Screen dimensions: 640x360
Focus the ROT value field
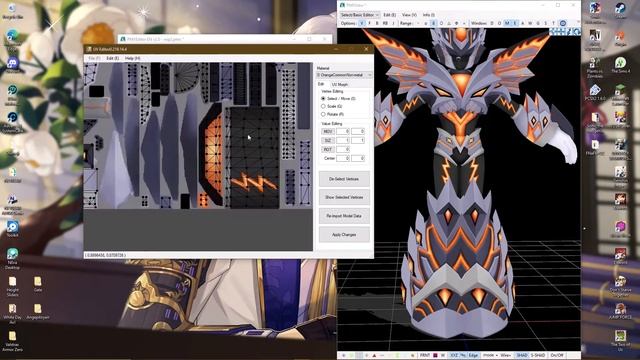[x=343, y=149]
